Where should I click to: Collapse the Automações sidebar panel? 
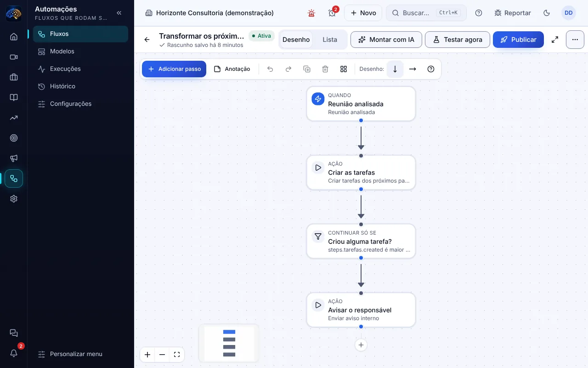point(119,13)
